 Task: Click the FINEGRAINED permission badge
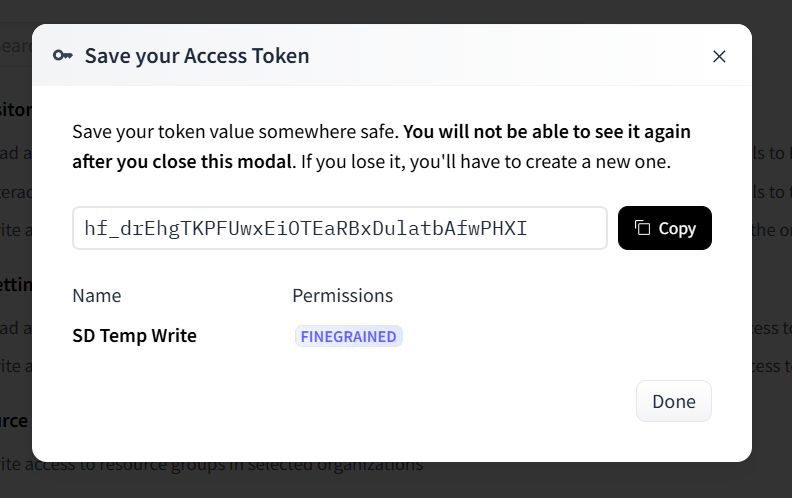[x=348, y=336]
